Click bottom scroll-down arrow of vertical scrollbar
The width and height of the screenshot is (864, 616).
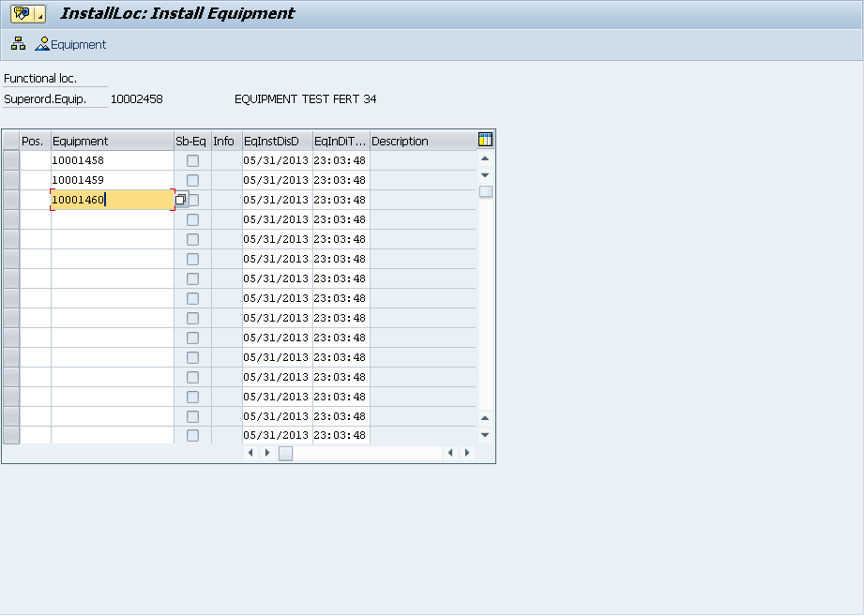coord(485,435)
